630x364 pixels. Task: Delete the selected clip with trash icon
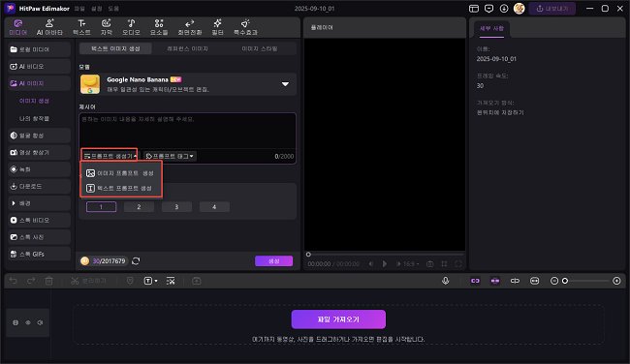pos(48,281)
